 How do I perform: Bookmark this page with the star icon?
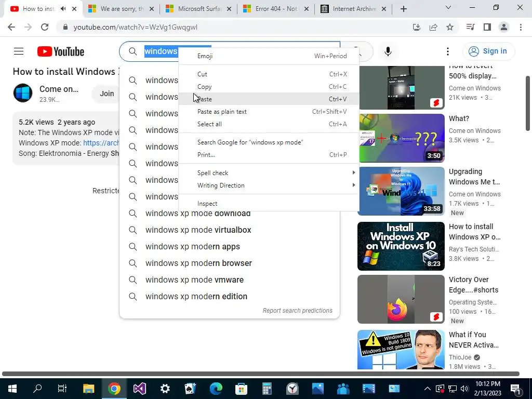(450, 27)
